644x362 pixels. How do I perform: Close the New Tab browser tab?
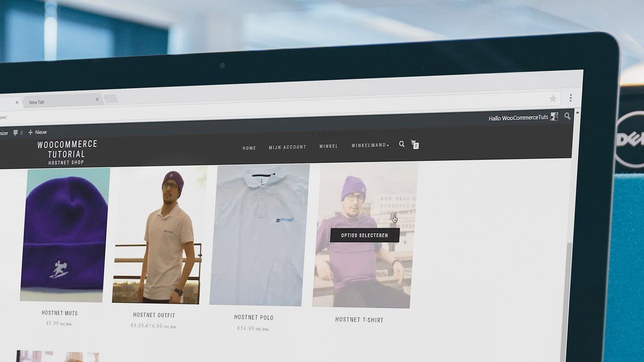pos(97,100)
